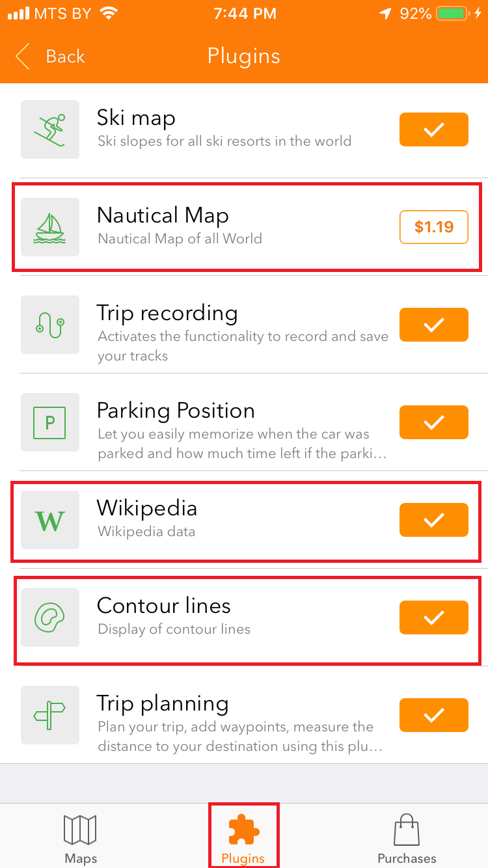This screenshot has width=488, height=868.
Task: Toggle the Trip recording plugin off
Action: coord(434,325)
